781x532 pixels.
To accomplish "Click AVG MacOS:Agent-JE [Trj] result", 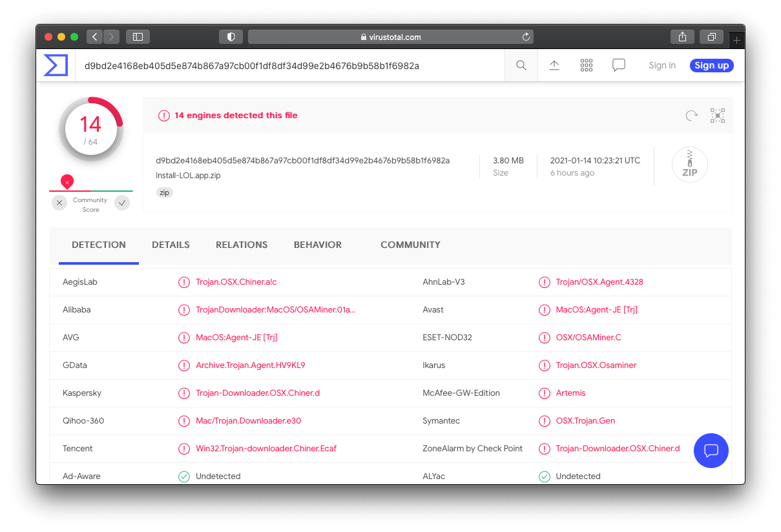I will [x=237, y=338].
